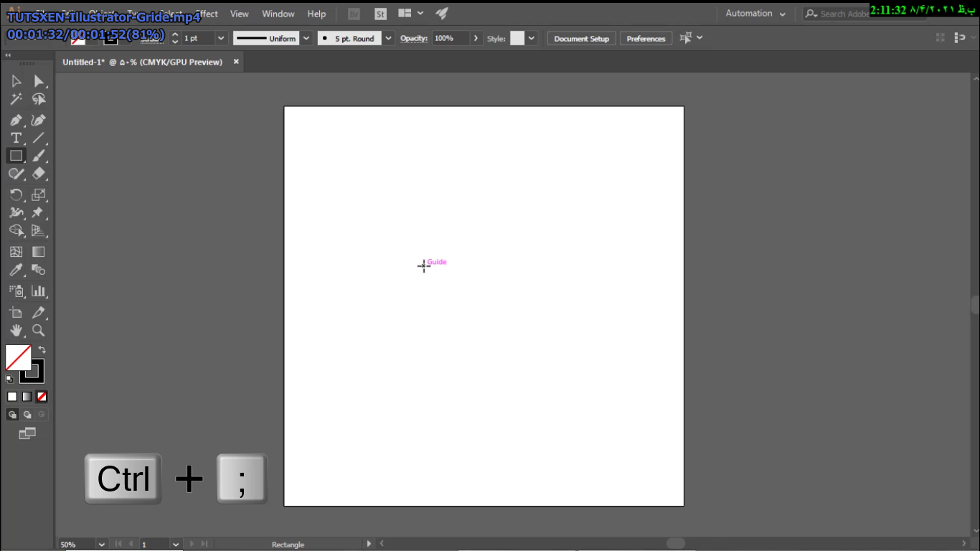
Task: Enable Draw Normal mode
Action: pos(12,414)
